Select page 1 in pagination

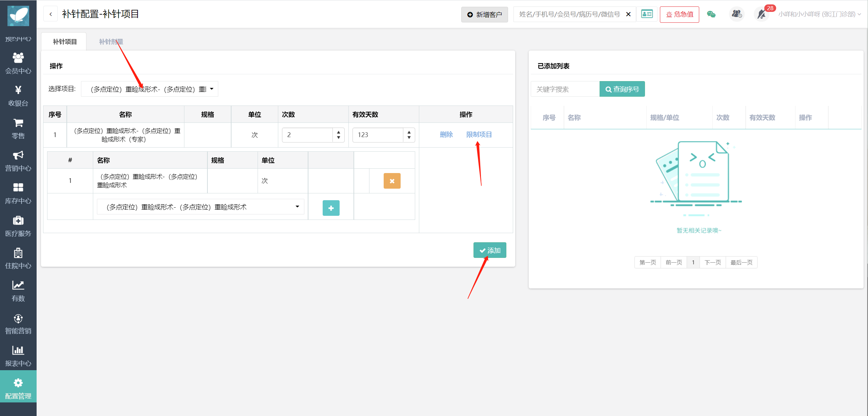click(x=693, y=262)
